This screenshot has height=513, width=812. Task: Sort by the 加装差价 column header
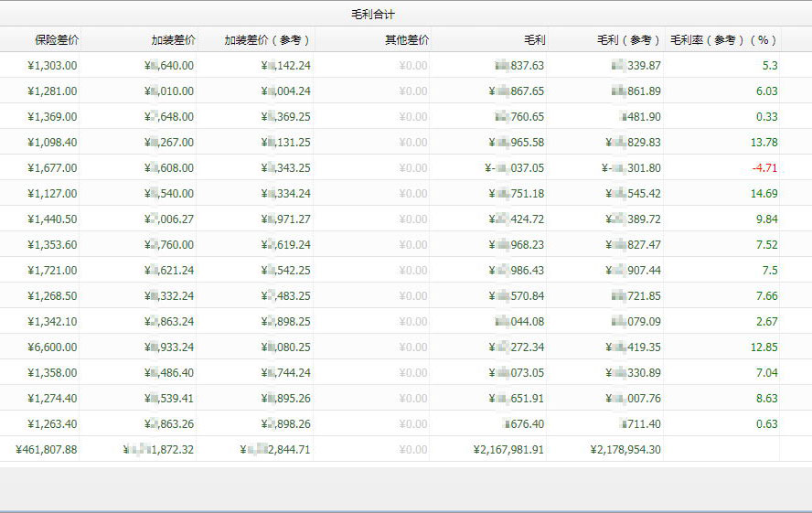coord(172,40)
